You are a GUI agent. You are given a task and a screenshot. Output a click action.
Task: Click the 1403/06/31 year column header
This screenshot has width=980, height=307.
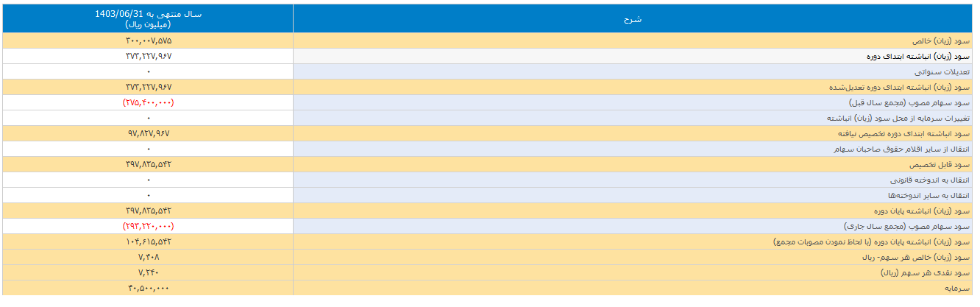pyautogui.click(x=148, y=19)
